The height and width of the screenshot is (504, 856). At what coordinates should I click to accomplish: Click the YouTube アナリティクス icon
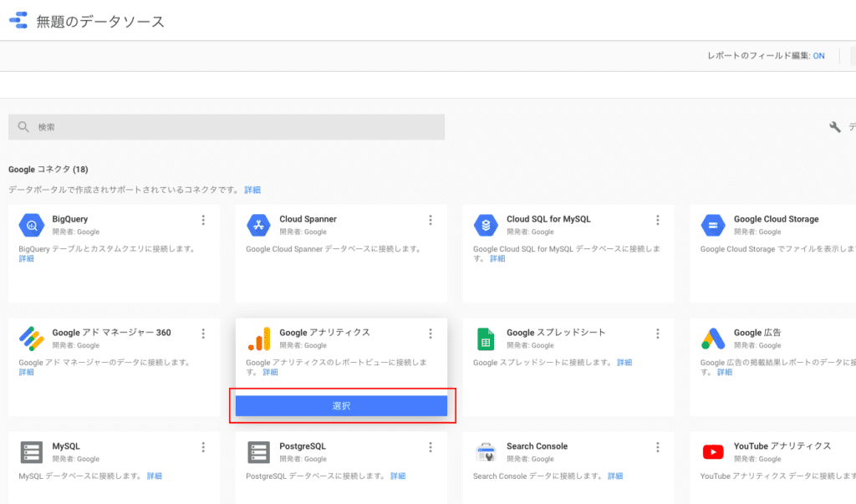[713, 452]
